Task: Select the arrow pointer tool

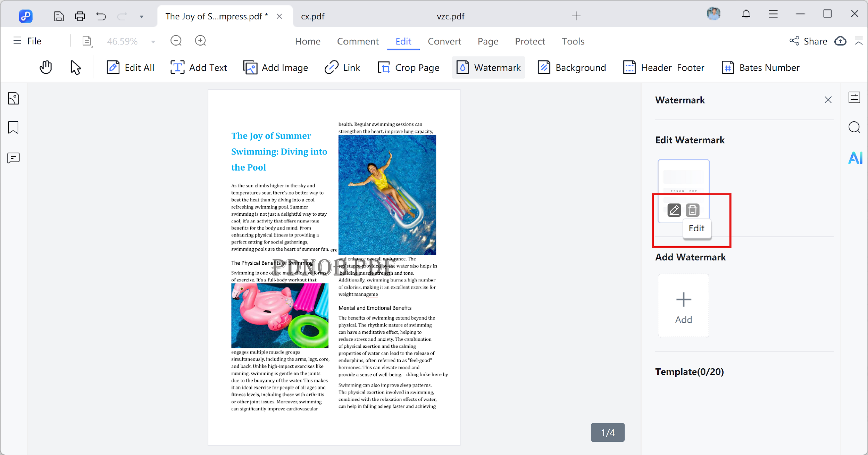Action: coord(75,67)
